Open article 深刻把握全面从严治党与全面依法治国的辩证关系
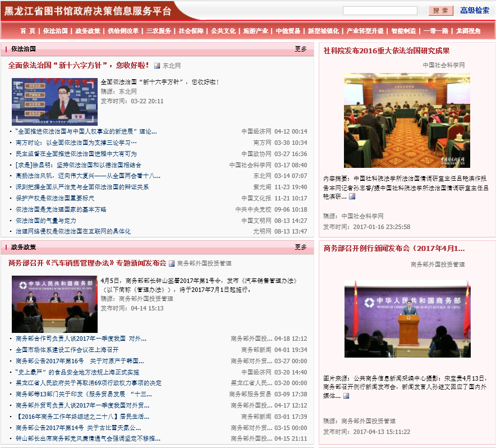Image resolution: width=496 pixels, height=448 pixels. coord(82,187)
